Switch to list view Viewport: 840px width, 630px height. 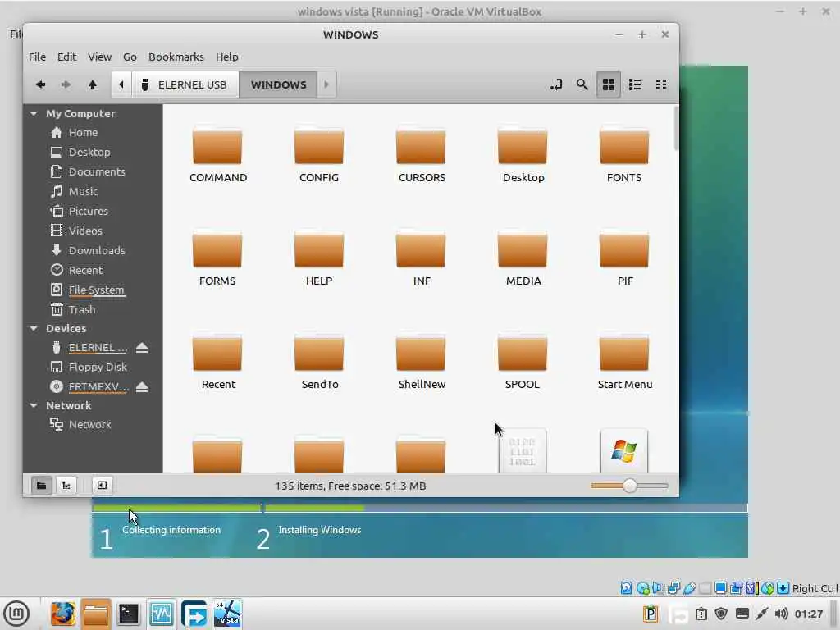pyautogui.click(x=635, y=84)
